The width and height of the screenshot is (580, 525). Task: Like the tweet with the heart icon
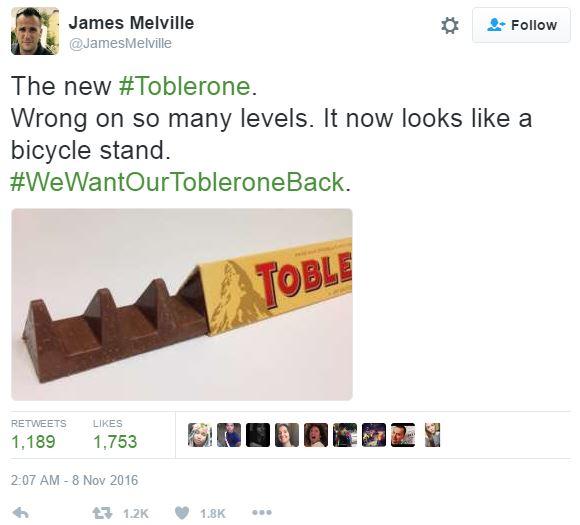pyautogui.click(x=182, y=513)
